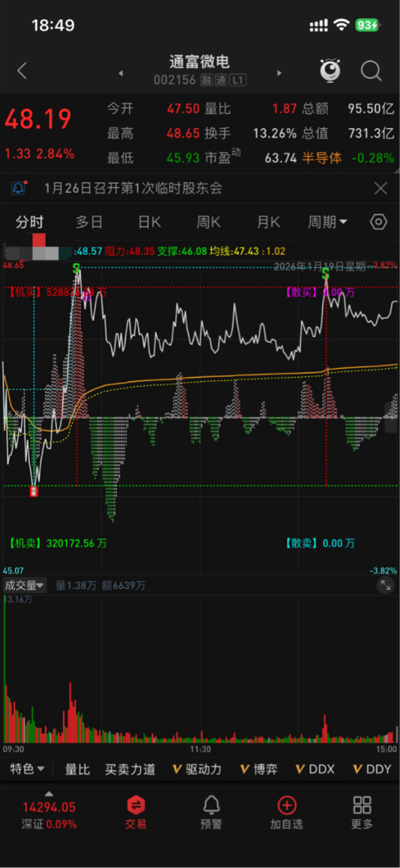Tap the announcement text 1月26日召开第1次临时股东会
The image size is (400, 868).
pos(133,188)
